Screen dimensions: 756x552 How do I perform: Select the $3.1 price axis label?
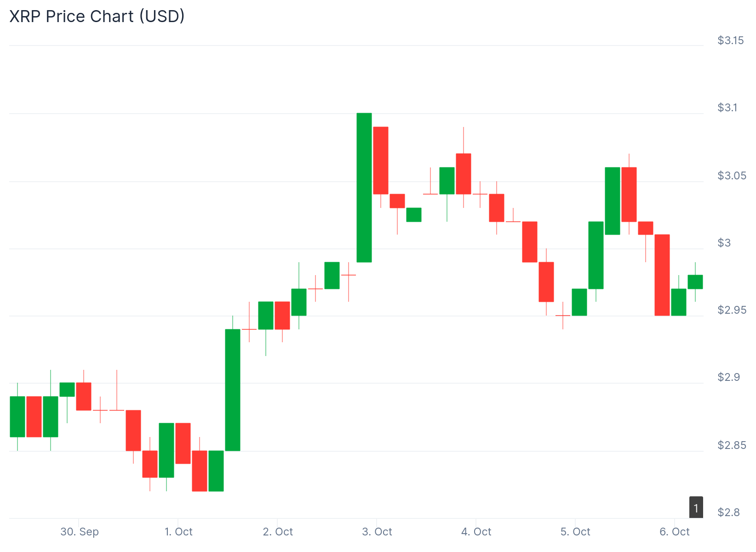click(727, 108)
